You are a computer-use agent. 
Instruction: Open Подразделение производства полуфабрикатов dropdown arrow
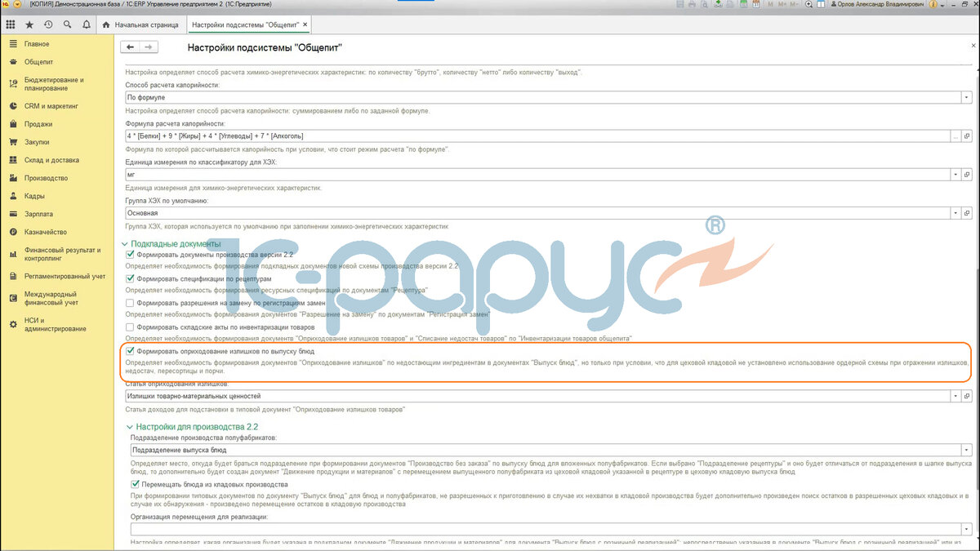tap(967, 450)
